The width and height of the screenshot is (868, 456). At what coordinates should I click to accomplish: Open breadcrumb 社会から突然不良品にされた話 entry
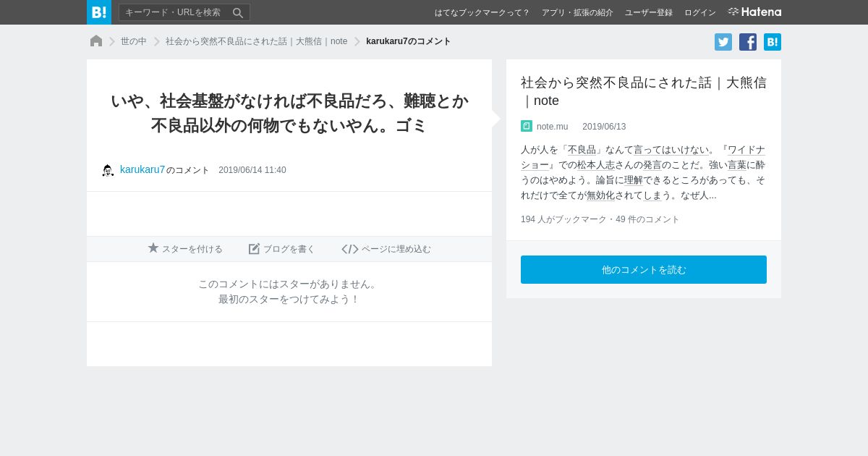tap(256, 41)
